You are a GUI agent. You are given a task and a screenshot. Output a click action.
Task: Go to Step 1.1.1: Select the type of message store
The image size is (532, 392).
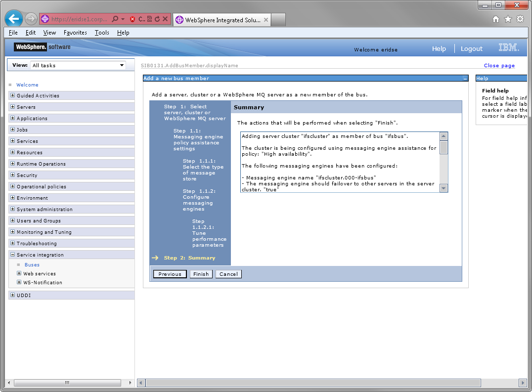203,170
